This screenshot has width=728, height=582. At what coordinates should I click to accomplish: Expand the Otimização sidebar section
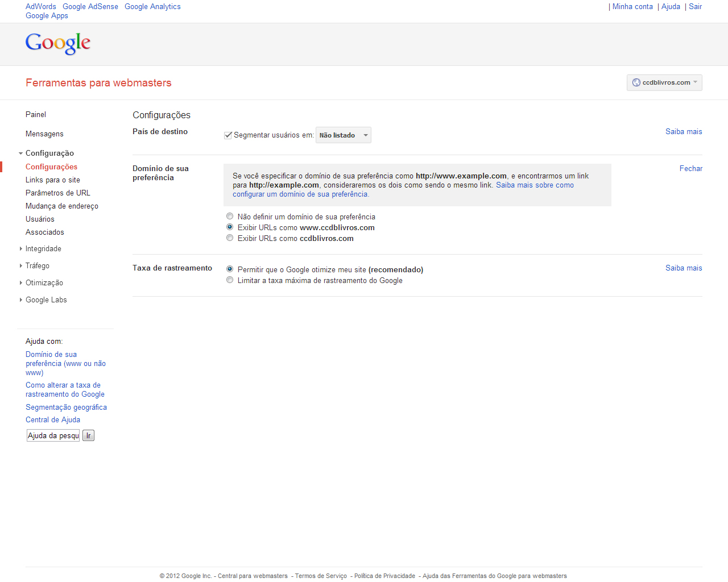(44, 283)
